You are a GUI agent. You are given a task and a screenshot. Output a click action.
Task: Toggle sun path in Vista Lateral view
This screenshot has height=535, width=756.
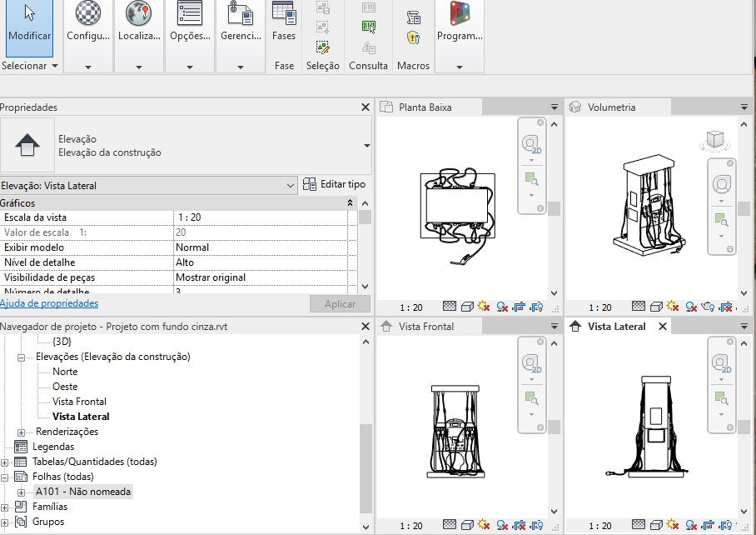point(673,525)
